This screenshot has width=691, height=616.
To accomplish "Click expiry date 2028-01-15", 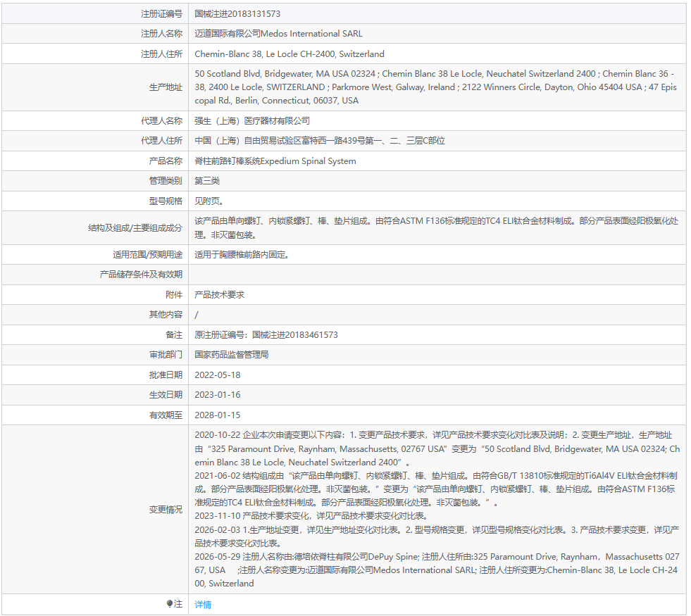I will (218, 415).
